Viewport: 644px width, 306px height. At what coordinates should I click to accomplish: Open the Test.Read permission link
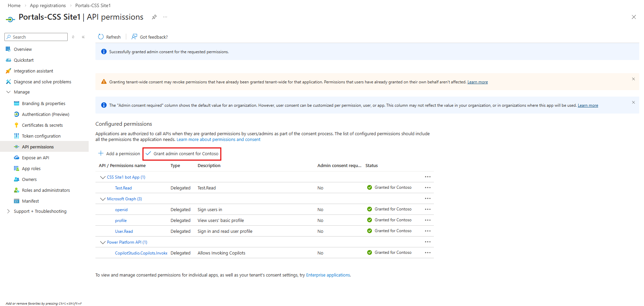123,188
